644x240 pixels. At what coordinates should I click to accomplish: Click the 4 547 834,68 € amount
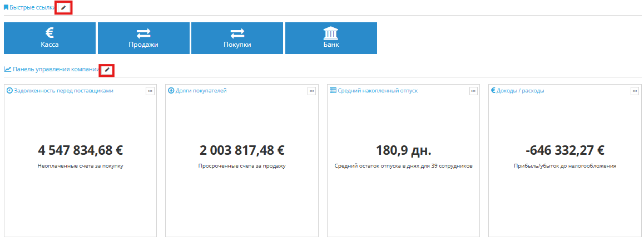[x=81, y=150]
